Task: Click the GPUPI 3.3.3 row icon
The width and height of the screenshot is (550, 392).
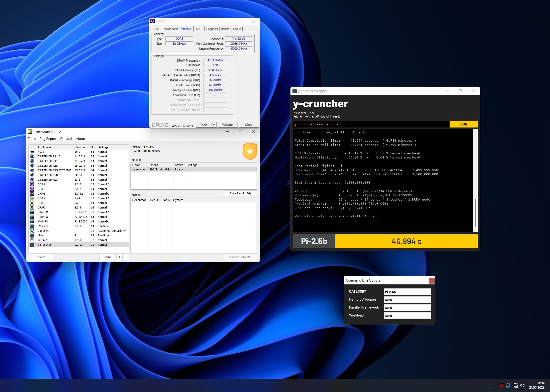Action: point(32,208)
